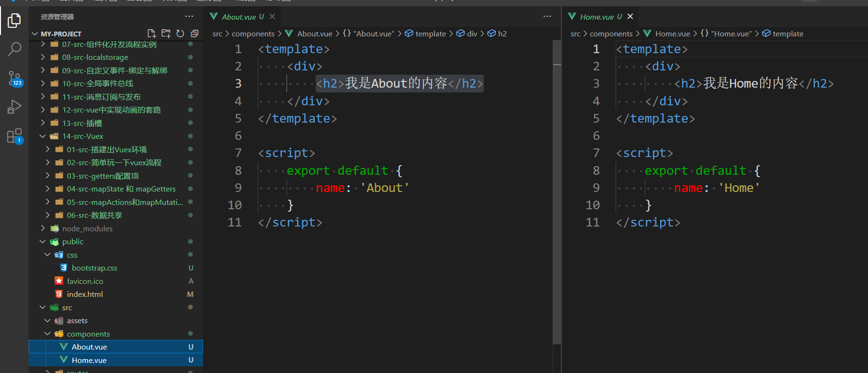Open About.vue file in explorer tree
Viewport: 868px width, 373px height.
tap(116, 347)
